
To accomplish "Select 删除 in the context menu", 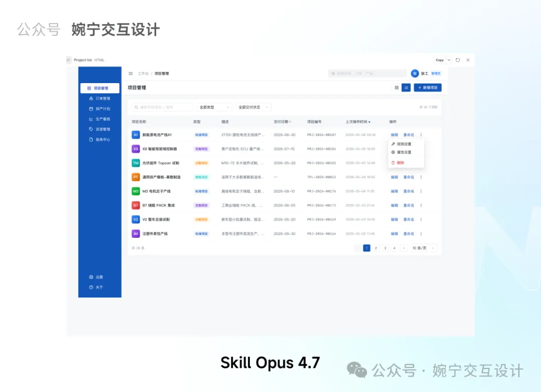I will click(x=406, y=163).
